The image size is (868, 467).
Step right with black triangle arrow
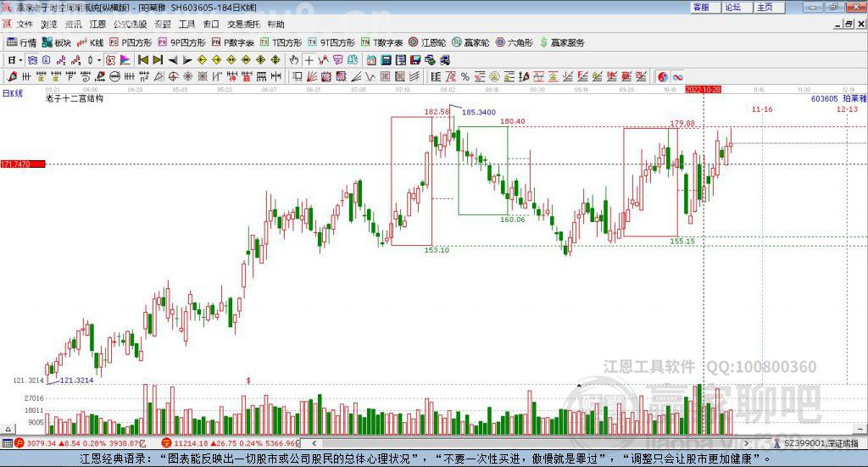[187, 60]
